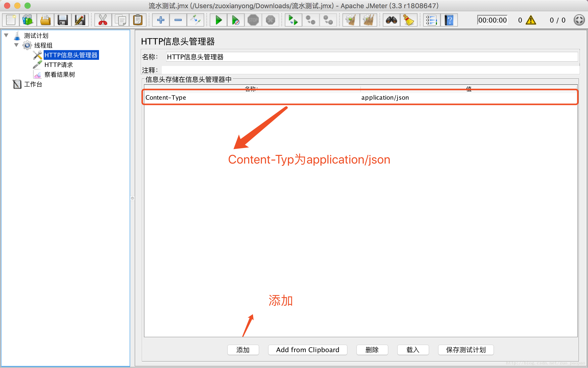Collapse all nodes with minus icon
The width and height of the screenshot is (588, 368).
coord(178,20)
